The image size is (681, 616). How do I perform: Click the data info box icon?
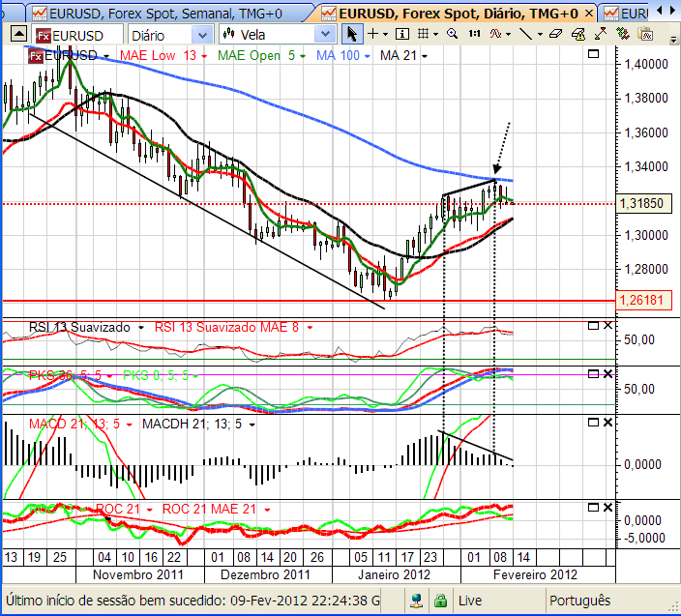click(x=403, y=34)
